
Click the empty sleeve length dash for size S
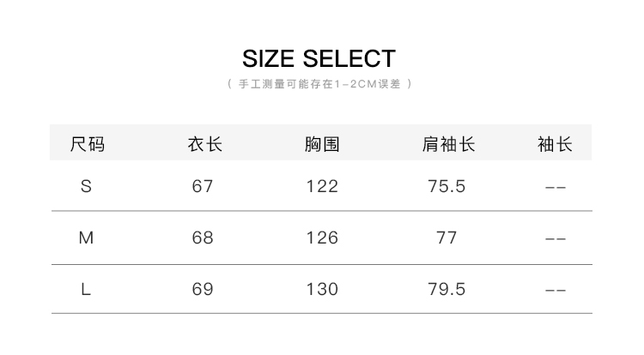coord(556,188)
